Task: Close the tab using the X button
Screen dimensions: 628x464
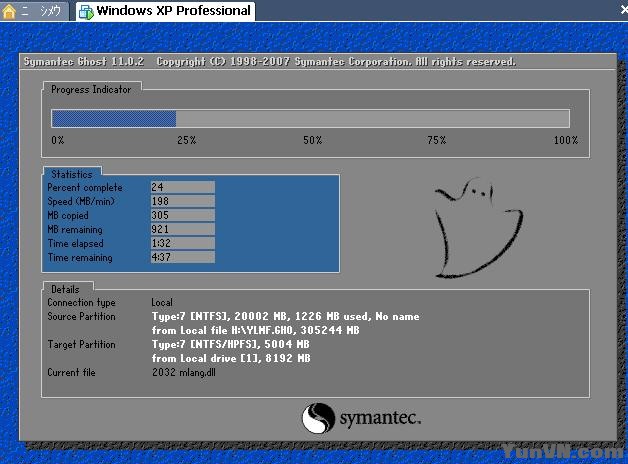Action: tap(624, 10)
